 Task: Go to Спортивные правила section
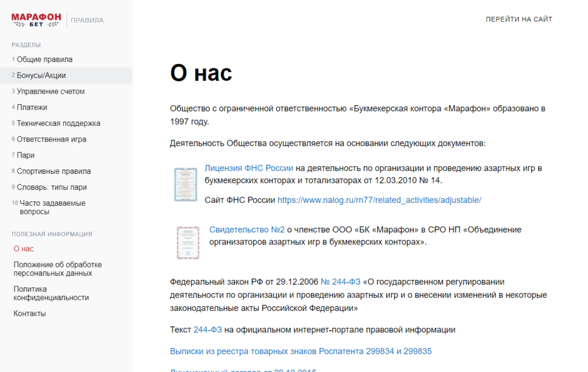53,171
